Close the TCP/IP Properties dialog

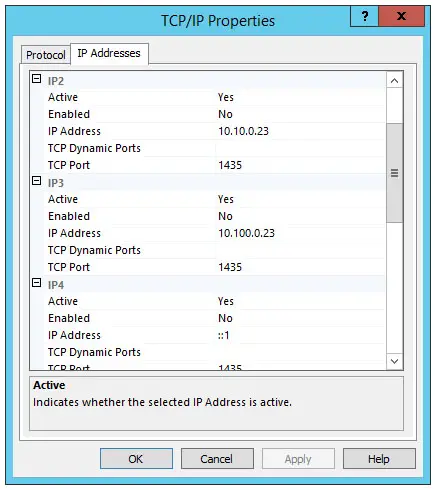[x=402, y=16]
